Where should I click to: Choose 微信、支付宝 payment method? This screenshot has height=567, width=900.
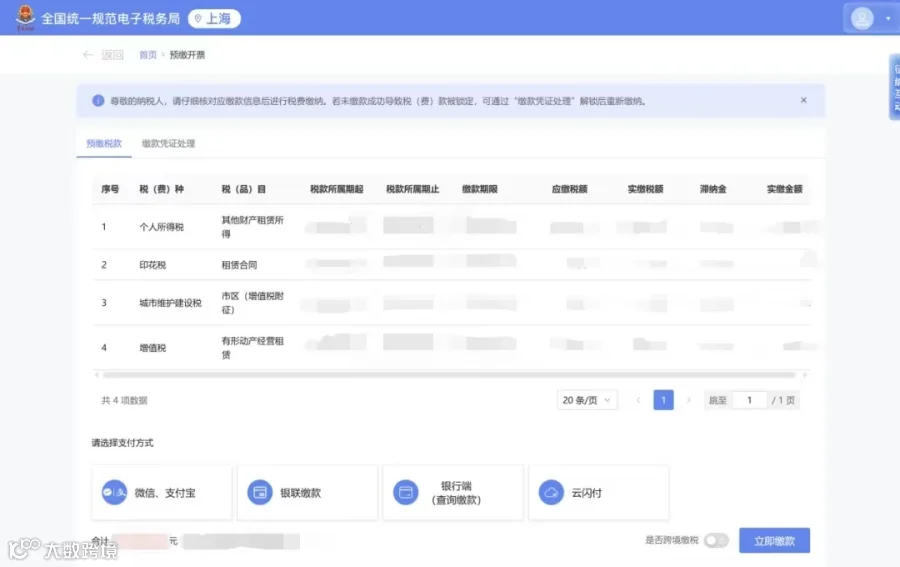(x=162, y=493)
